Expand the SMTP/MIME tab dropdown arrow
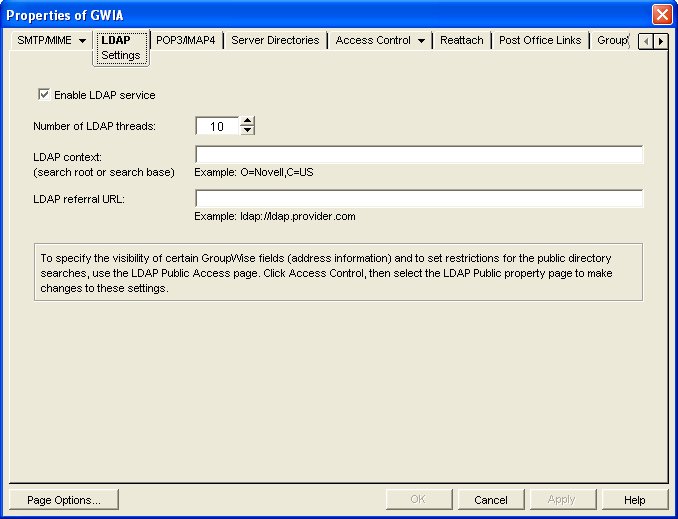 pos(82,41)
